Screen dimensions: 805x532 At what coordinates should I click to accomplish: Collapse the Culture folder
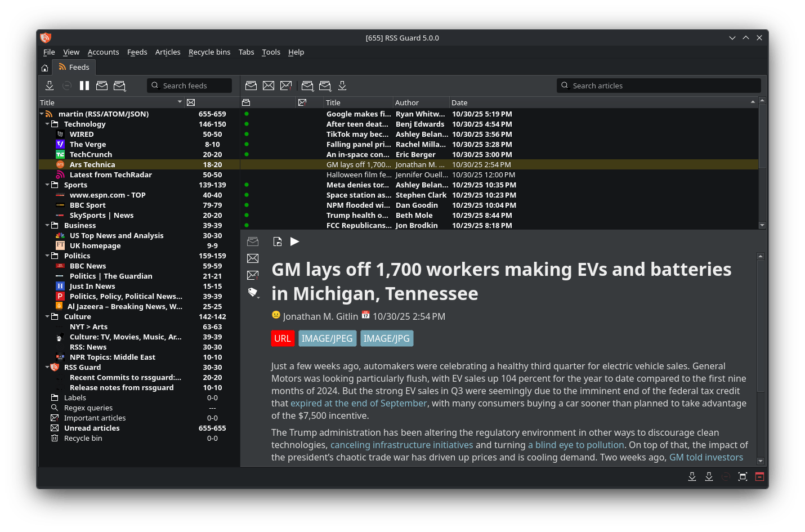pos(47,316)
